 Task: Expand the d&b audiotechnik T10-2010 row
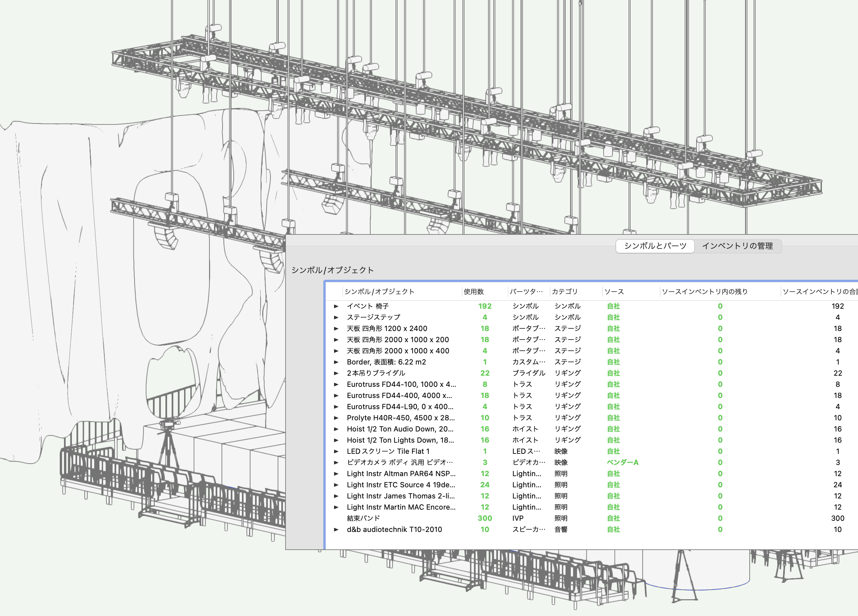tap(336, 529)
